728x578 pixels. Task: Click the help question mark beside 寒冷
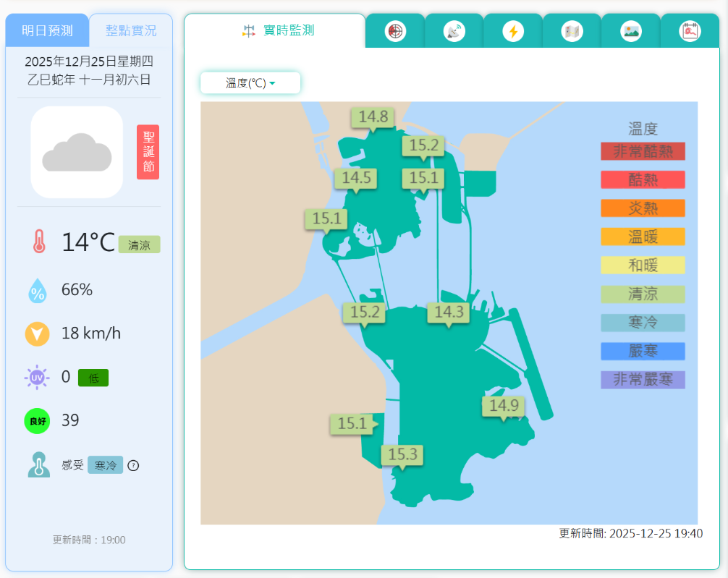[x=133, y=465]
